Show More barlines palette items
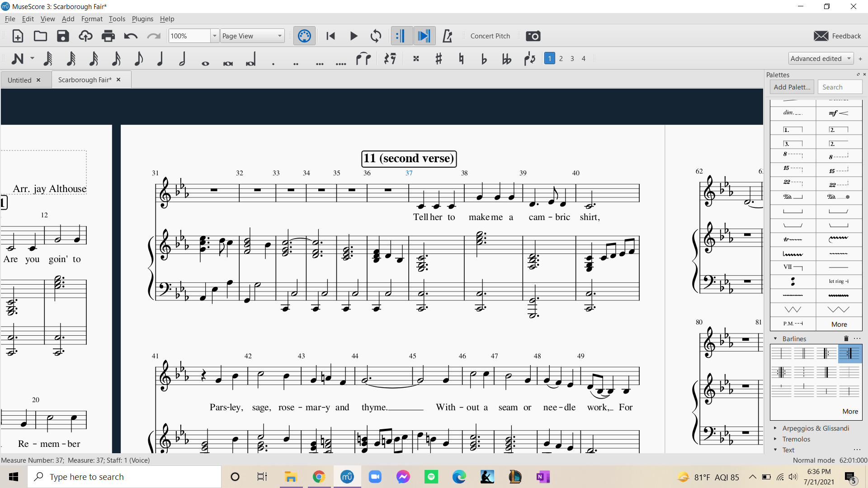The width and height of the screenshot is (868, 488). pos(850,412)
